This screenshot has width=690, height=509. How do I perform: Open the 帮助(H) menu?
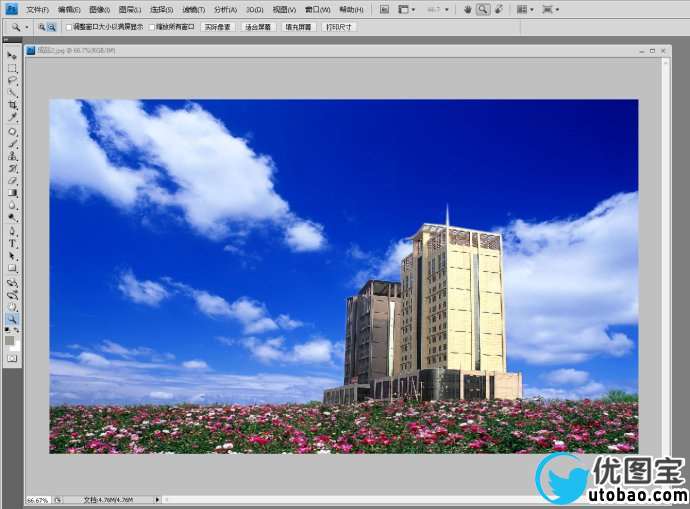(351, 10)
